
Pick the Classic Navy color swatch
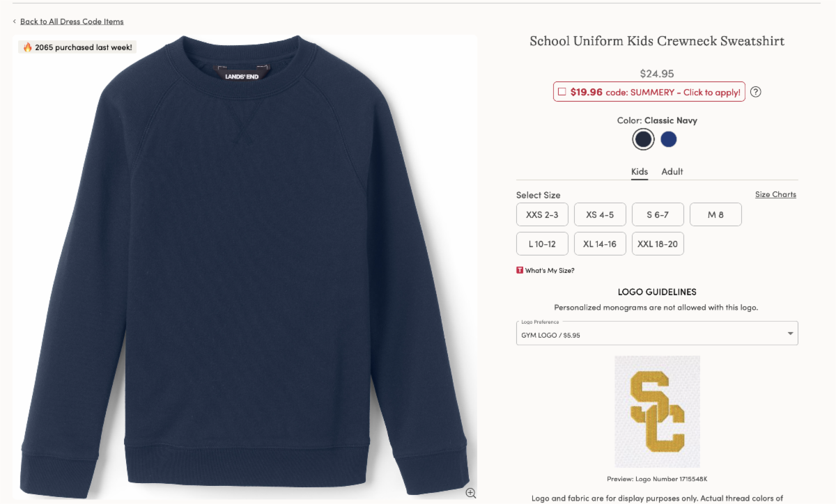[643, 139]
